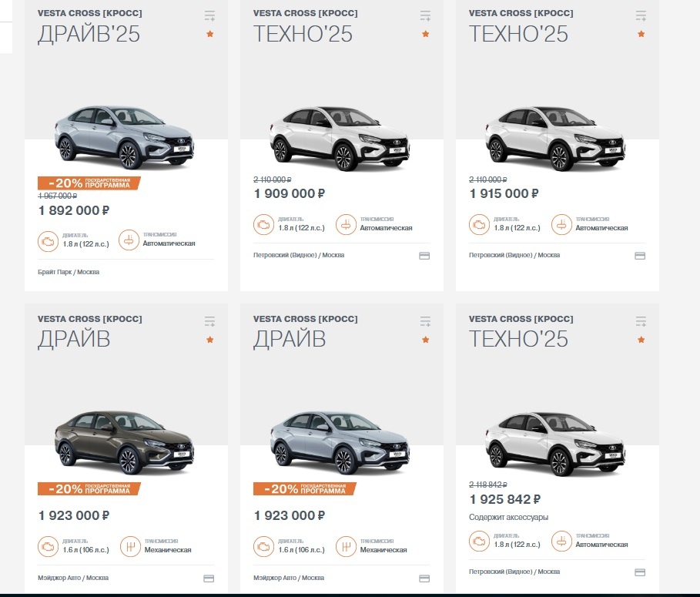The image size is (700, 597).
Task: Click credit card icon on 1 925 842 ₽ card
Action: tap(640, 572)
